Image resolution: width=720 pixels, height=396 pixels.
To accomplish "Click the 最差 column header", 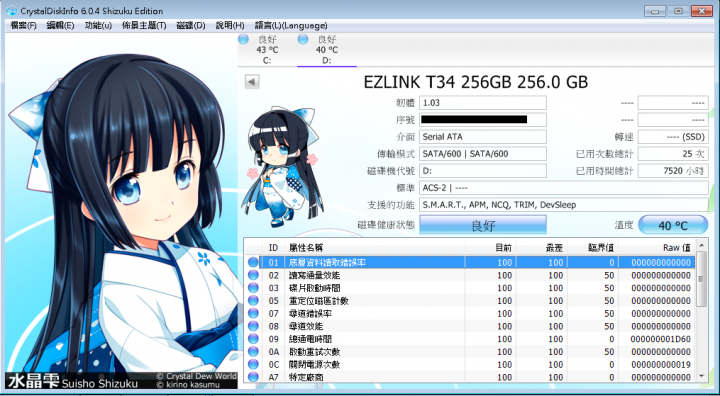I will (542, 248).
